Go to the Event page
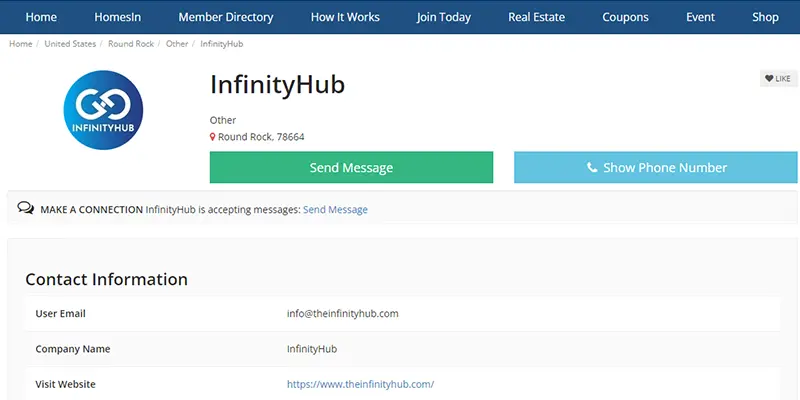The height and width of the screenshot is (400, 800). [700, 17]
